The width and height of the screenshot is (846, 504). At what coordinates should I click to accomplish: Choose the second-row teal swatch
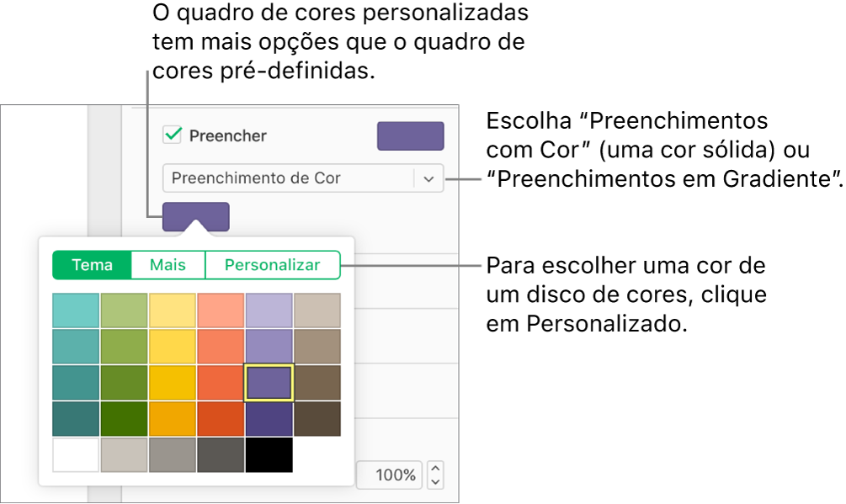pos(76,346)
